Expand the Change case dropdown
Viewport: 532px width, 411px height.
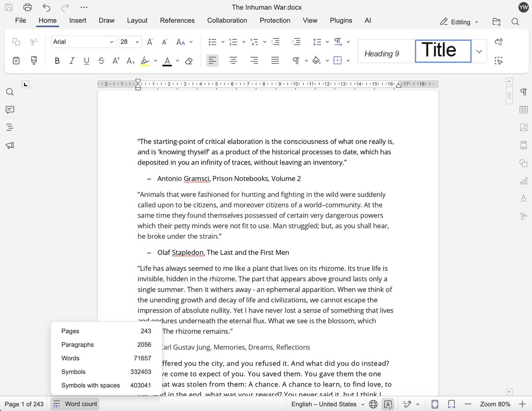pos(191,42)
